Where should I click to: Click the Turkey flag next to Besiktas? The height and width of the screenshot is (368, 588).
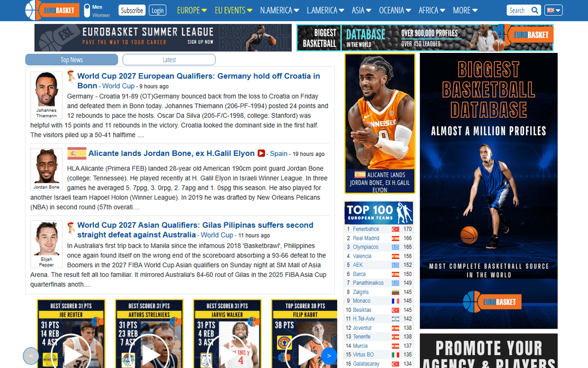tap(395, 310)
